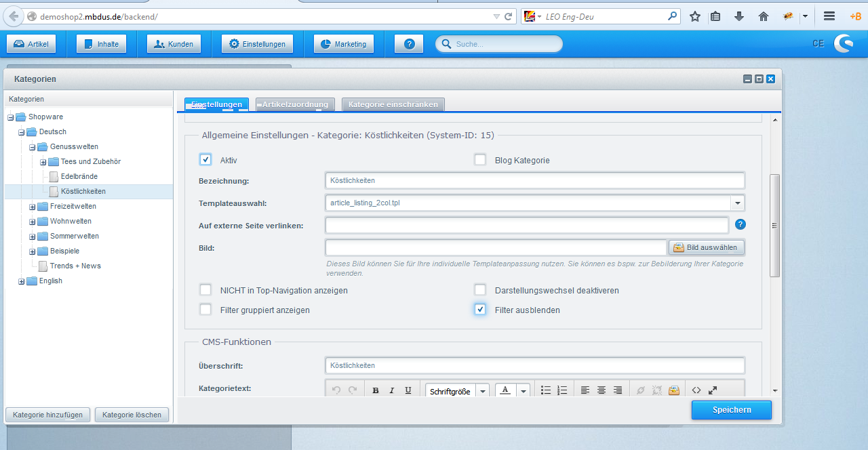The width and height of the screenshot is (868, 450).
Task: Insert a bulleted list in editor
Action: [x=546, y=390]
